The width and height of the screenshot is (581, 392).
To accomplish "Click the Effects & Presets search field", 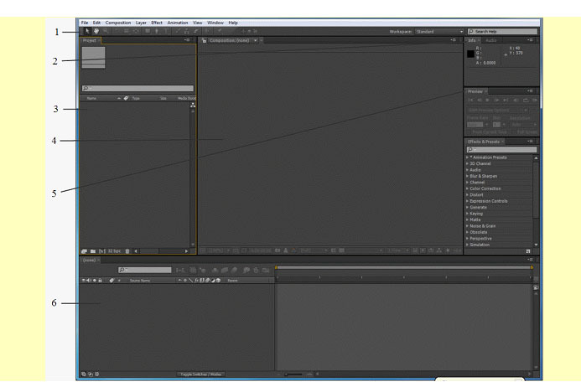I will [501, 149].
